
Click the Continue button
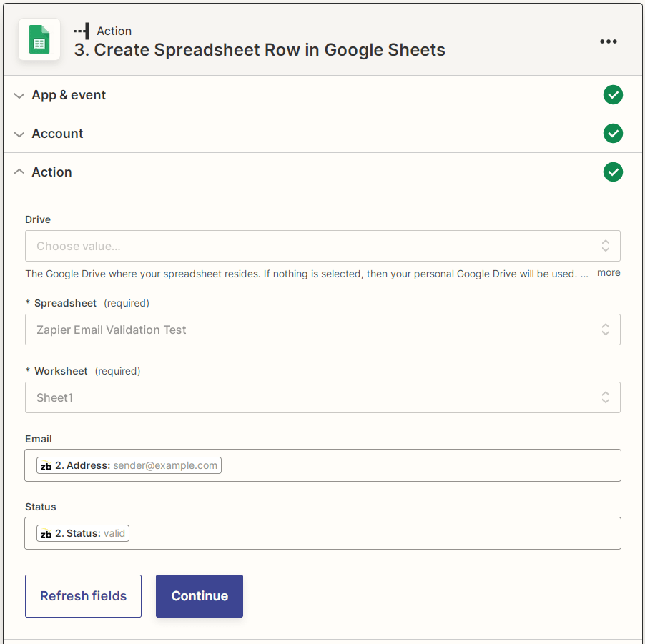pyautogui.click(x=199, y=595)
